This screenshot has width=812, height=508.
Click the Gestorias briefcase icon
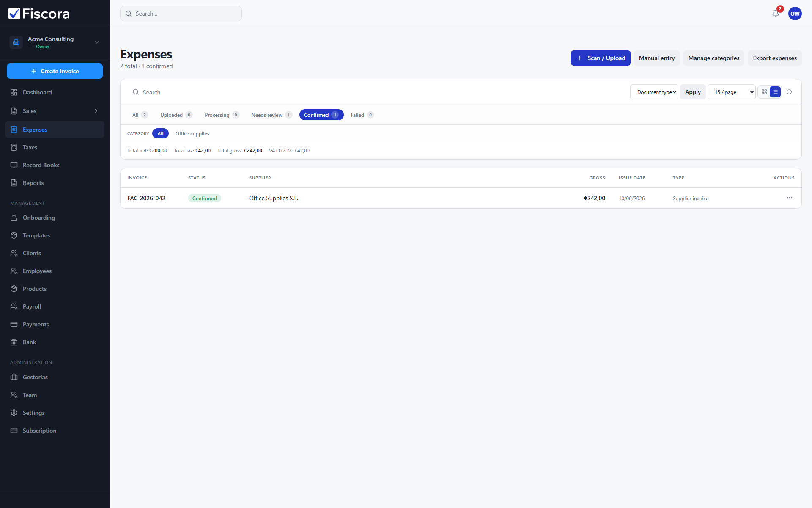(x=14, y=377)
